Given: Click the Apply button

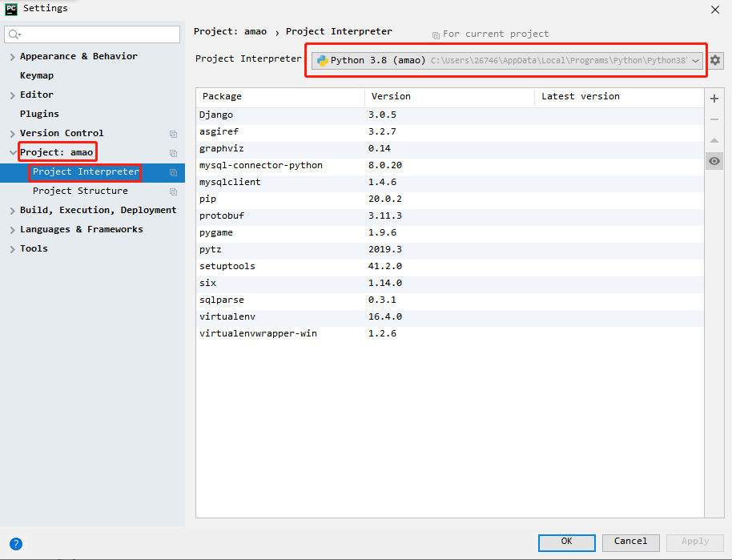Looking at the screenshot, I should click(x=695, y=542).
